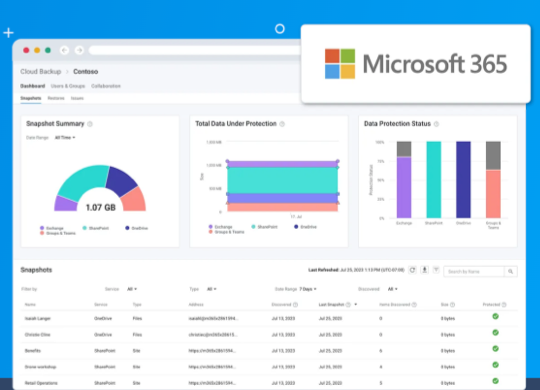Open the Collaboration tab
This screenshot has height=390, width=540.
click(106, 86)
